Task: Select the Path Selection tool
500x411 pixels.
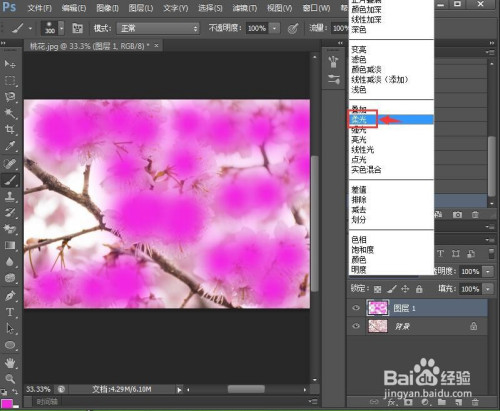Action: point(10,328)
